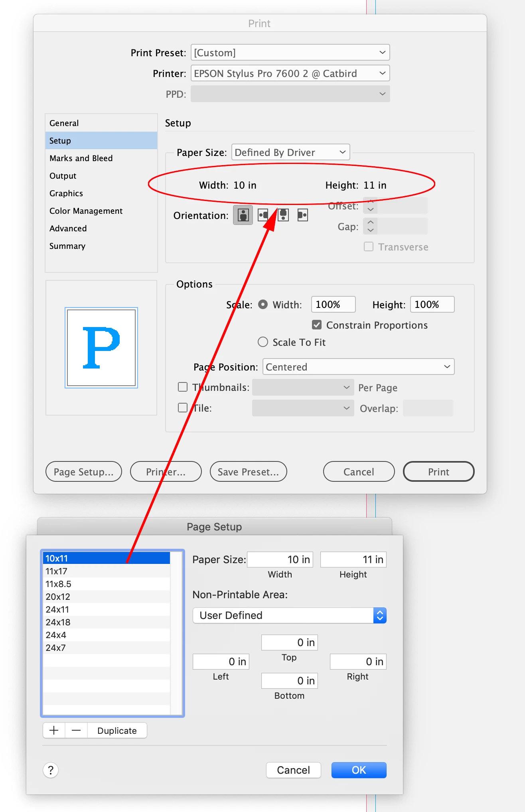Click the Scale Height percentage field

click(x=432, y=304)
